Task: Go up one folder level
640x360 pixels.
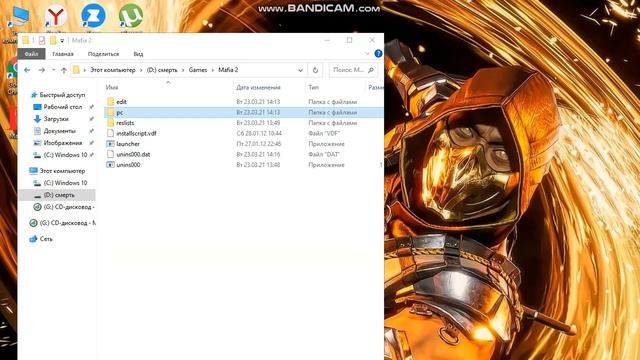Action: coord(64,70)
